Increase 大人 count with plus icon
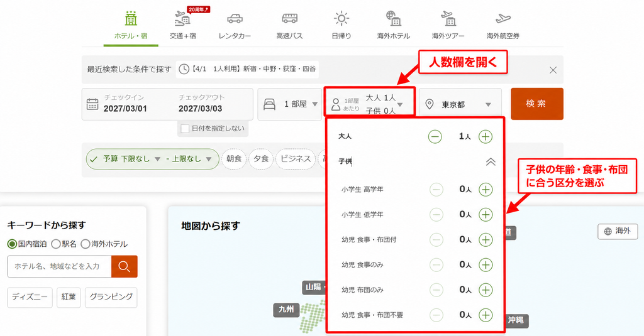The image size is (644, 336). pos(486,137)
